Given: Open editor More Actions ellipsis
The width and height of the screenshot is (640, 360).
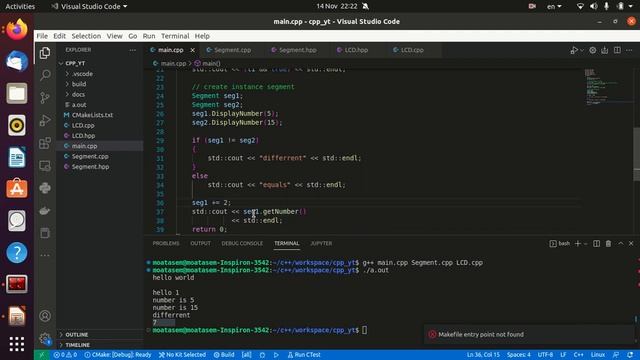Looking at the screenshot, I should [x=629, y=50].
